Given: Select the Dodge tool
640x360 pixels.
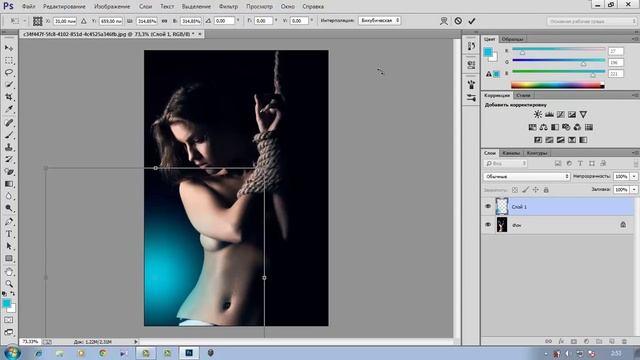Looking at the screenshot, I should click(x=9, y=208).
